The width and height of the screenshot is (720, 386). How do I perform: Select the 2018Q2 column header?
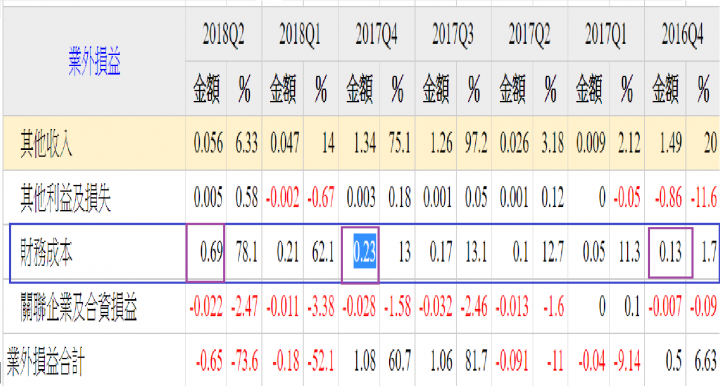click(224, 34)
